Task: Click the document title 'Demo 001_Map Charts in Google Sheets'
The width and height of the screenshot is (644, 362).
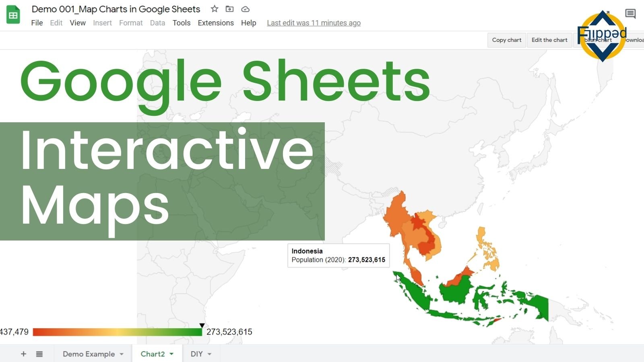Action: (116, 9)
